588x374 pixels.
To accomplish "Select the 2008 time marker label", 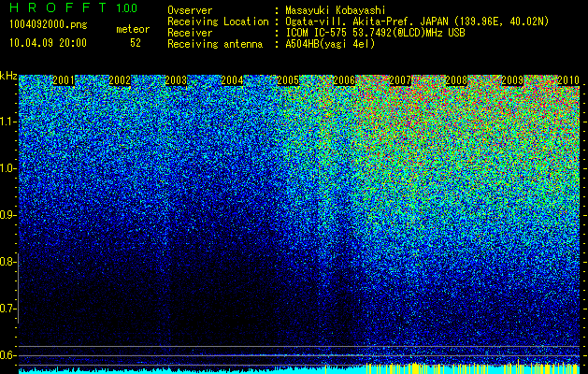I will click(456, 80).
